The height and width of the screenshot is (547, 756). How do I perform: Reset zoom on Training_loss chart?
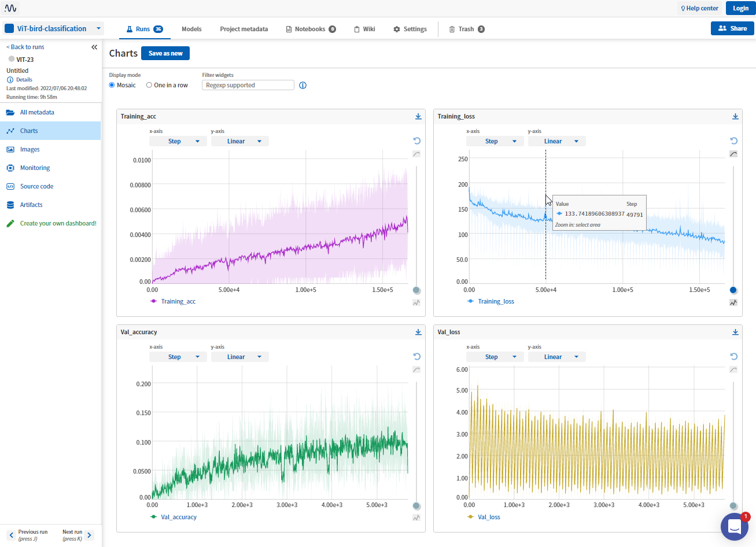point(733,141)
